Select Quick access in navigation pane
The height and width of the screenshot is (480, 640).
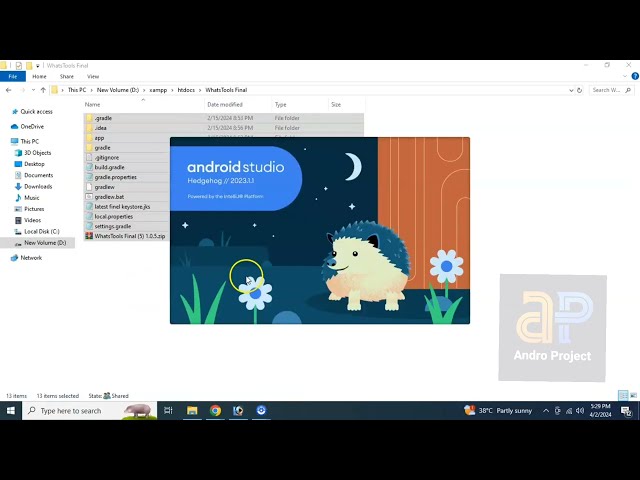(x=33, y=111)
